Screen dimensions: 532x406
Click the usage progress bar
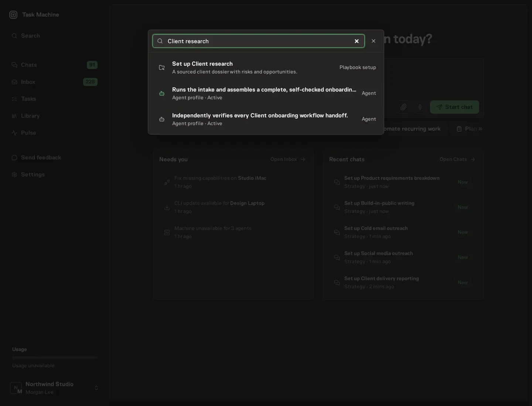click(x=55, y=358)
